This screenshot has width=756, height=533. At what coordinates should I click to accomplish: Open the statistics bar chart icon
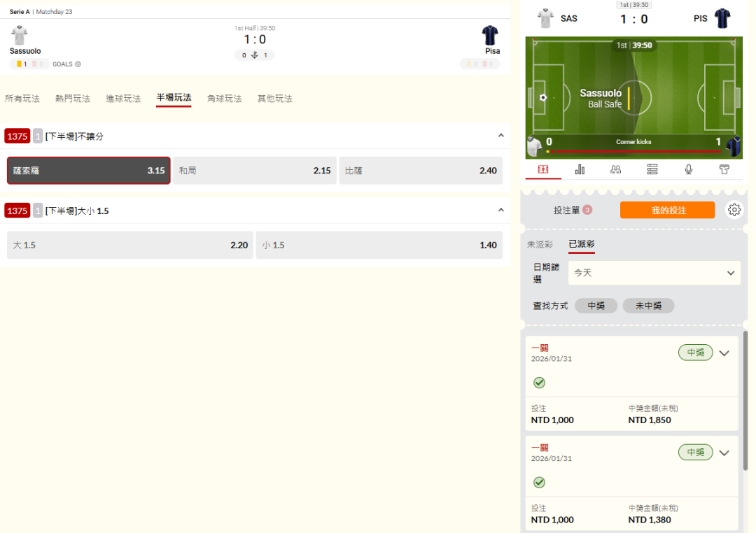580,169
